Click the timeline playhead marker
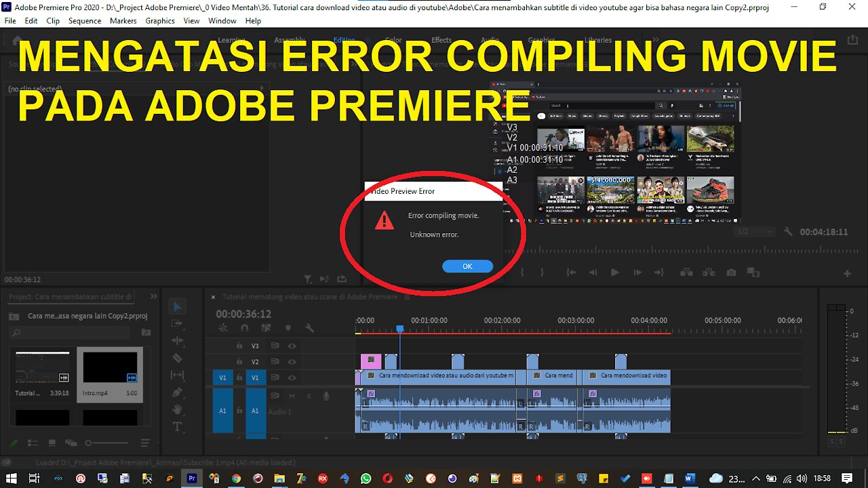 coord(400,329)
